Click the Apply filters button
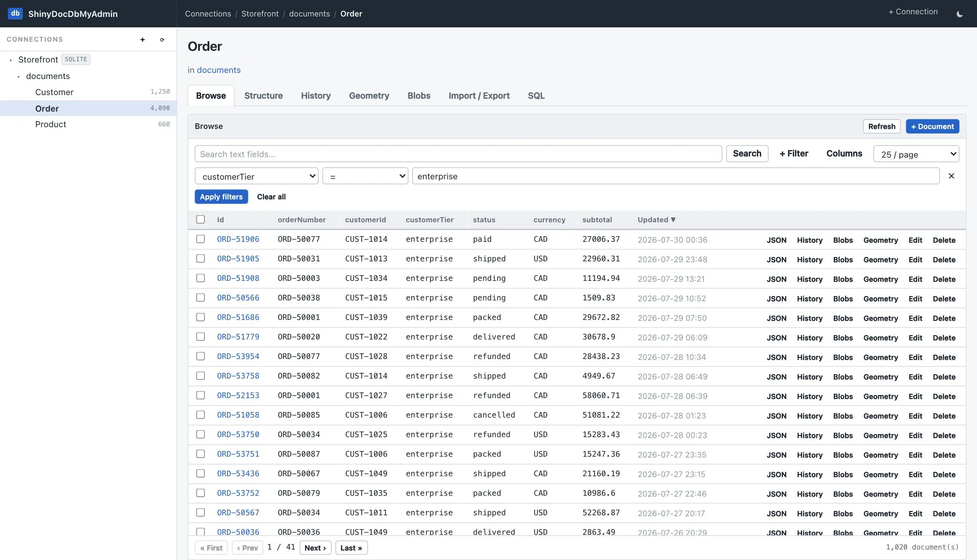The width and height of the screenshot is (977, 560). 221,197
